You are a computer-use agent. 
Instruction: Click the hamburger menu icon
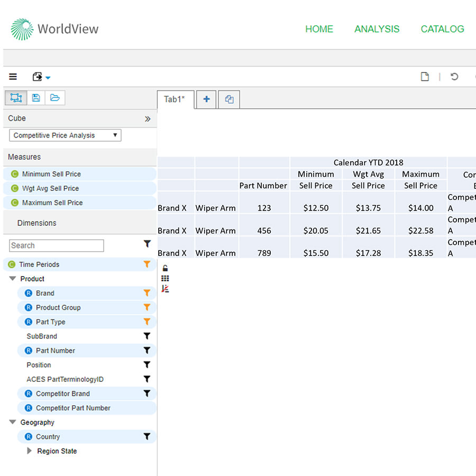point(13,77)
